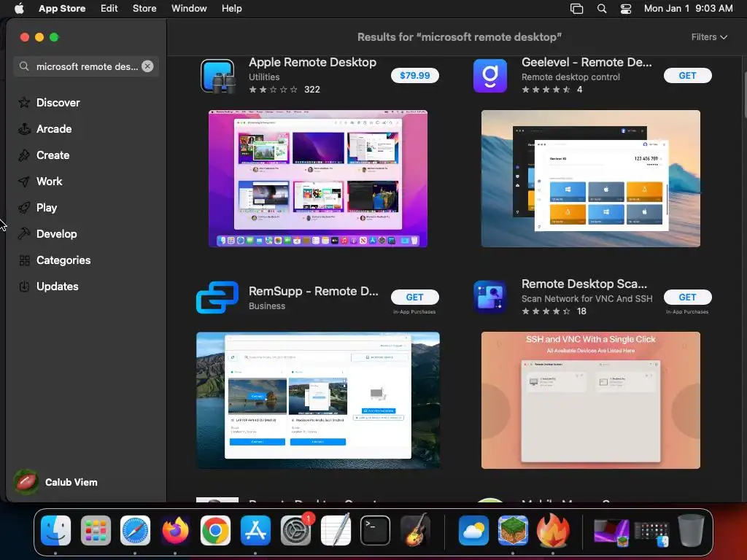This screenshot has height=560, width=747.
Task: View the RemSupp screenshot preview
Action: coord(318,400)
